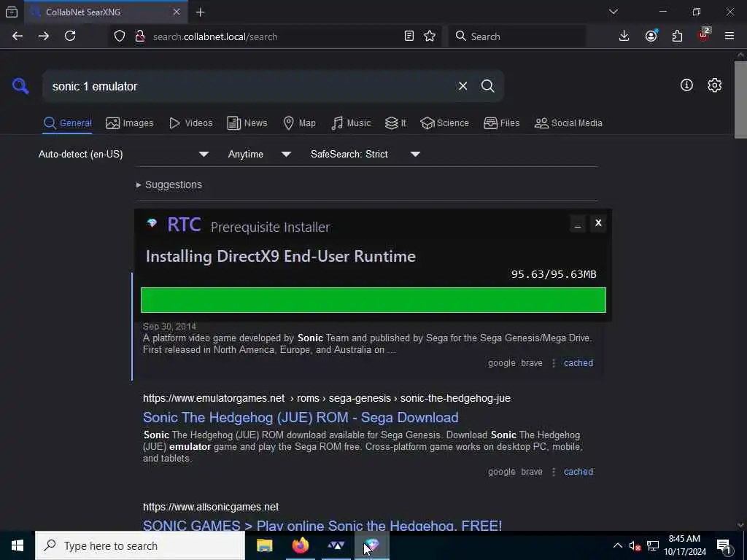The width and height of the screenshot is (747, 560).
Task: Switch to the Images tab
Action: pos(130,122)
